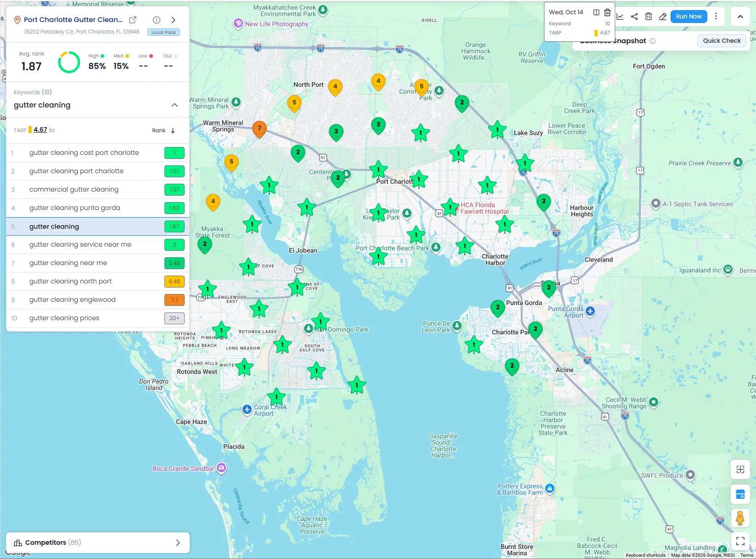Click the Run Now button
This screenshot has width=756, height=559.
pyautogui.click(x=688, y=17)
